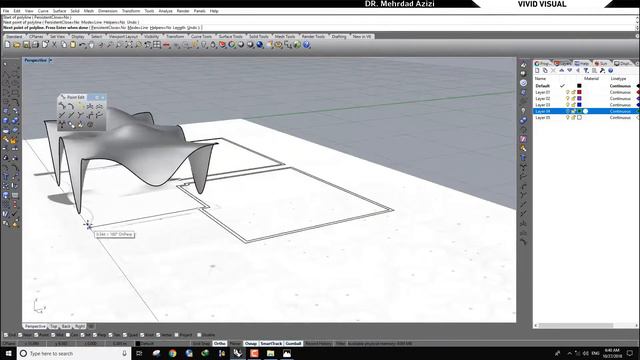Image resolution: width=640 pixels, height=360 pixels.
Task: Click the padlock Lock objects icon
Action: pyautogui.click(x=213, y=44)
